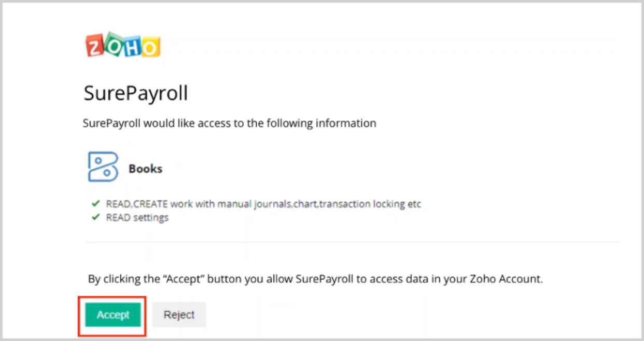
Task: Select the SurePayroll heading
Action: click(136, 94)
